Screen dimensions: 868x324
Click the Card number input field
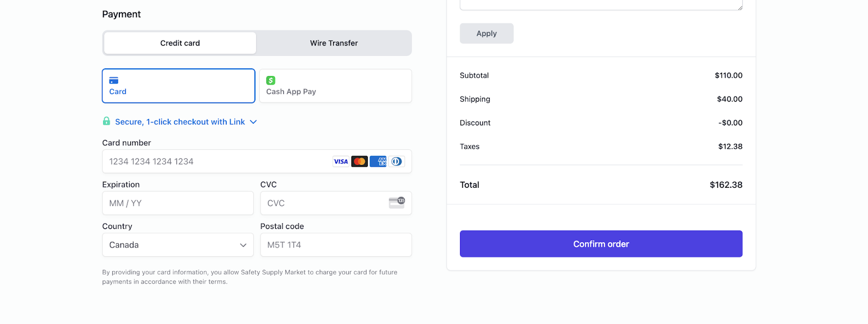[x=217, y=161]
